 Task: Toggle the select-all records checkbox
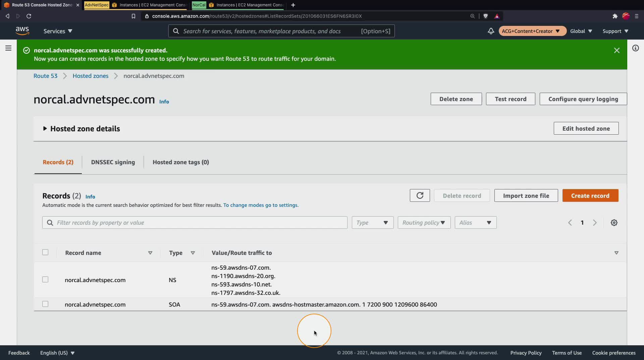click(x=45, y=252)
